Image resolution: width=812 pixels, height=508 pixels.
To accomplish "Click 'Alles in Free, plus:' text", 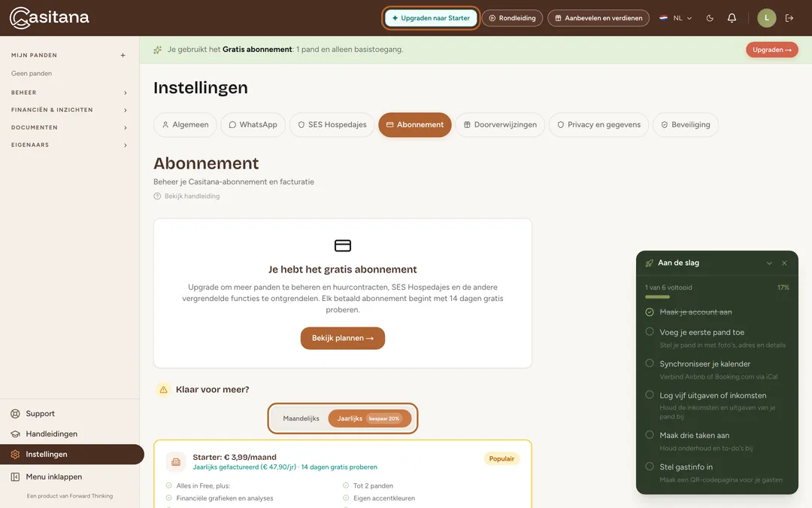I will 203,485.
